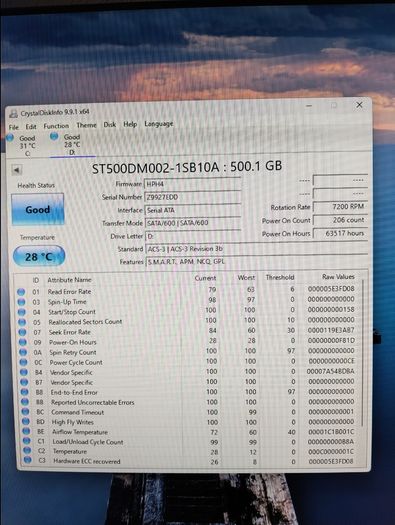Open the Edit menu

31,127
